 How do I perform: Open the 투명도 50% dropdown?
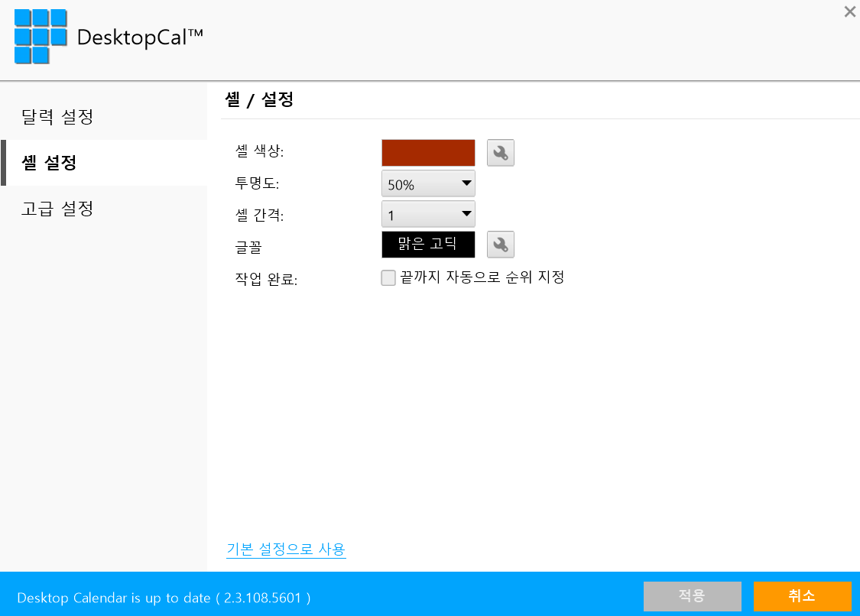(428, 183)
